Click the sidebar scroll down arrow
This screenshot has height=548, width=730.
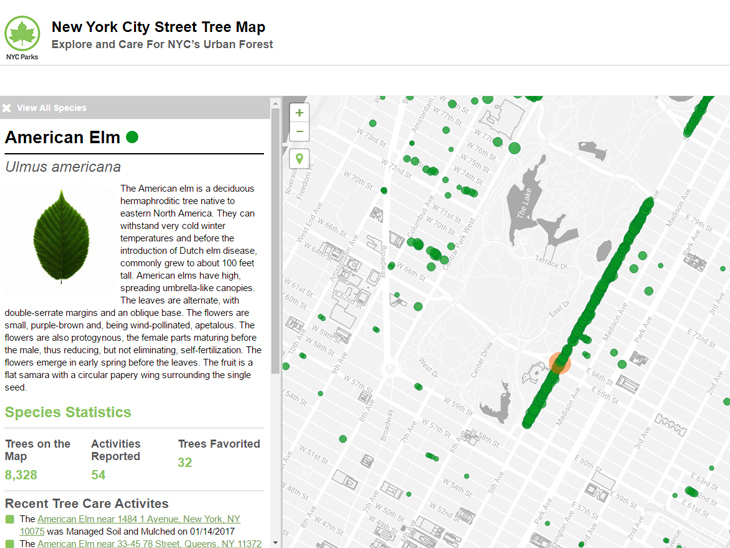click(x=275, y=542)
